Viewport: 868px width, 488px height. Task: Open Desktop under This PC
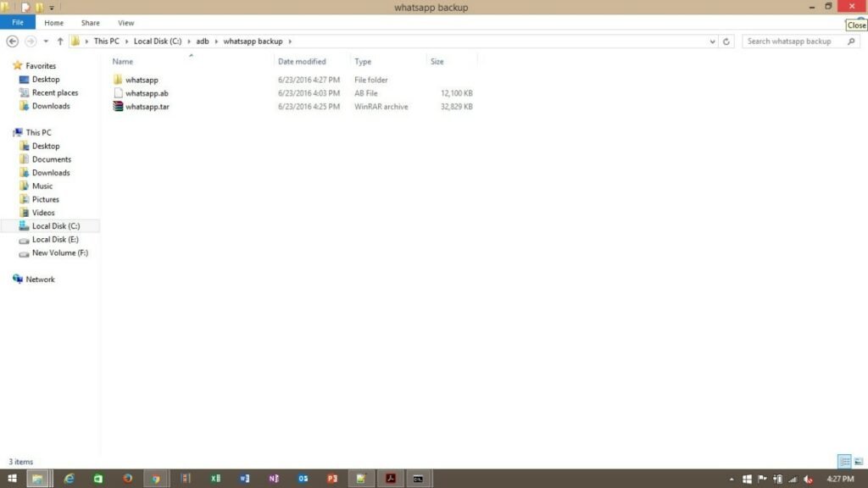click(x=46, y=146)
